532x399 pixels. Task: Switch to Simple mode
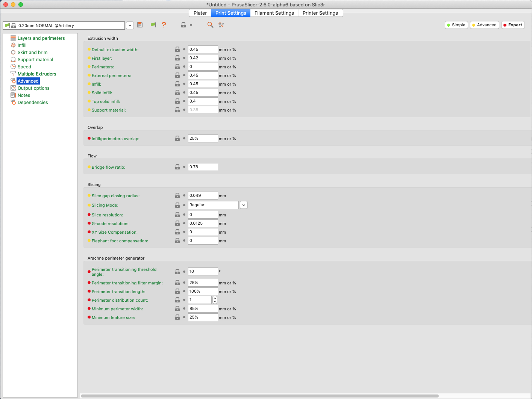[x=456, y=25]
